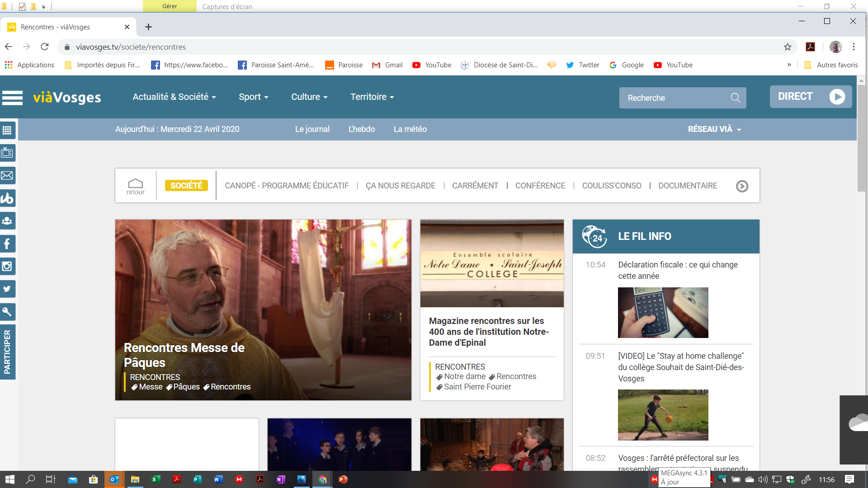Image resolution: width=868 pixels, height=488 pixels.
Task: Open the Culture dropdown menu
Action: 309,97
